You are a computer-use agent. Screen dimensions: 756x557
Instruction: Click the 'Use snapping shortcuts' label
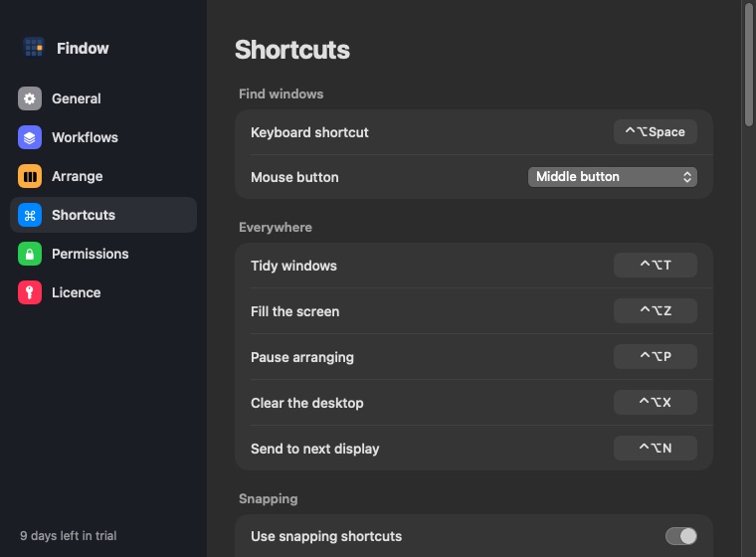[x=326, y=536]
